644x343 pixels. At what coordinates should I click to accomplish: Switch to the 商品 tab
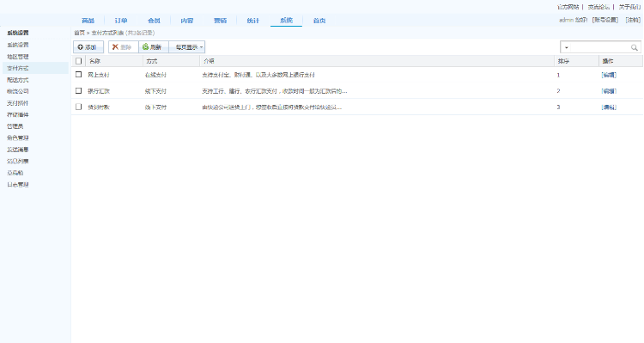click(x=88, y=21)
